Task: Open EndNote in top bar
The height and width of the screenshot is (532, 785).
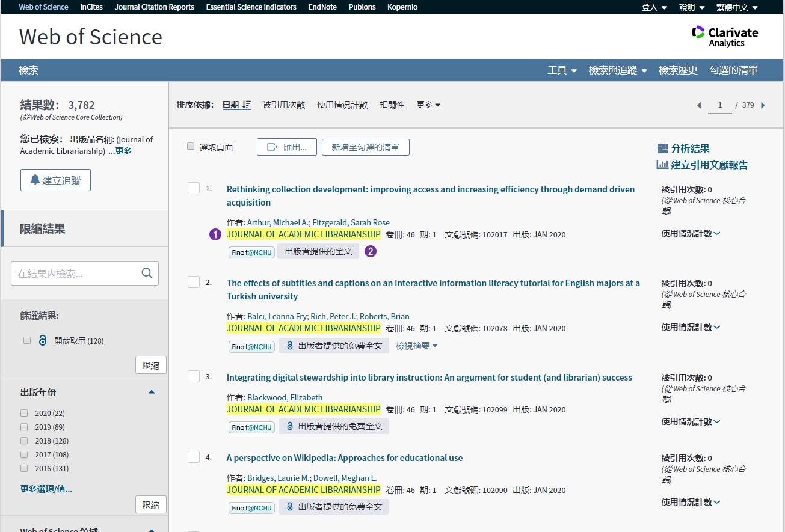Action: pyautogui.click(x=322, y=7)
